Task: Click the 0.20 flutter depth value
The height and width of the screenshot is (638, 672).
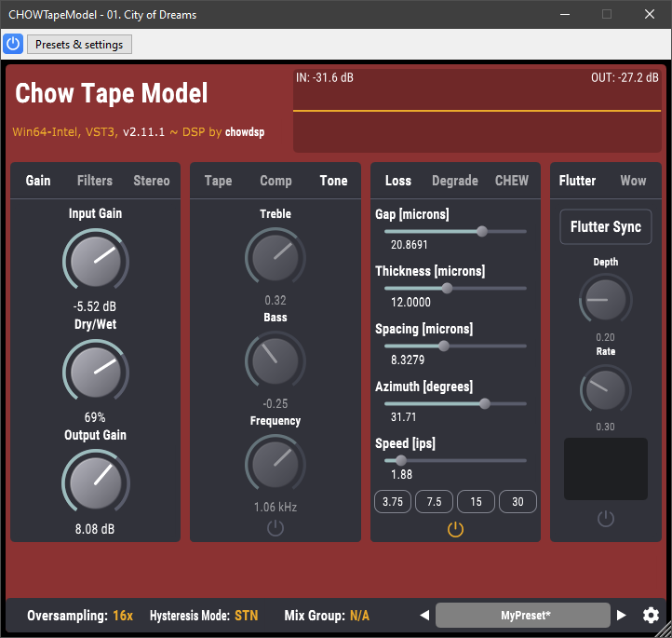Action: point(605,337)
